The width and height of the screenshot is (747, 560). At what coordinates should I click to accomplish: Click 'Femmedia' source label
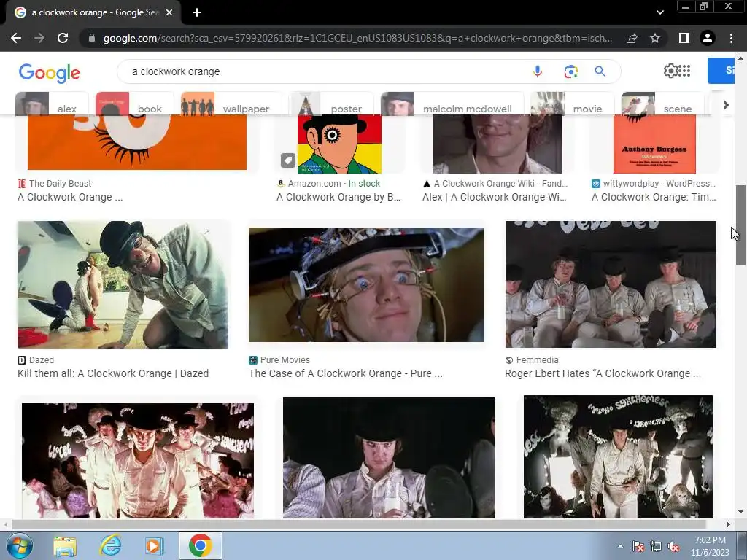pos(538,360)
